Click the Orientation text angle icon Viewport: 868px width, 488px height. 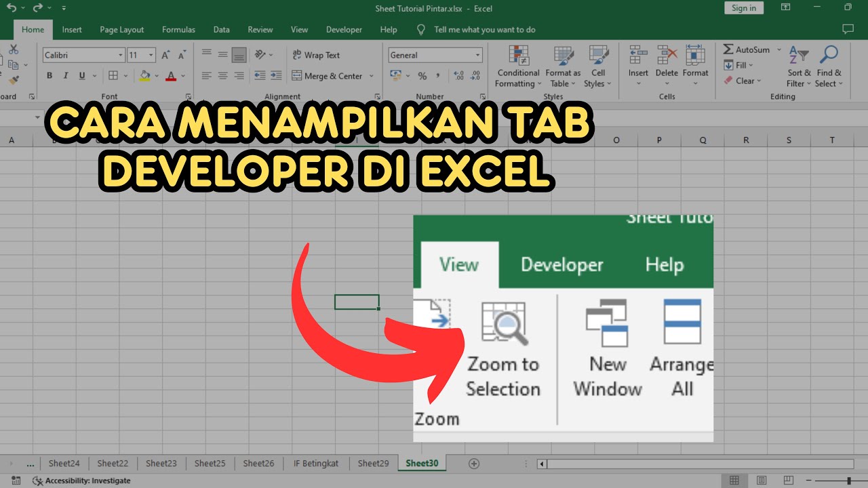260,54
